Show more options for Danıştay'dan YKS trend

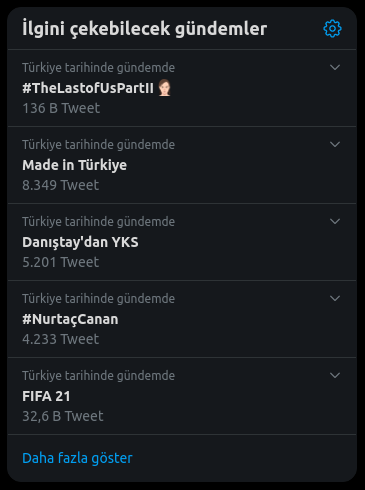click(x=335, y=221)
